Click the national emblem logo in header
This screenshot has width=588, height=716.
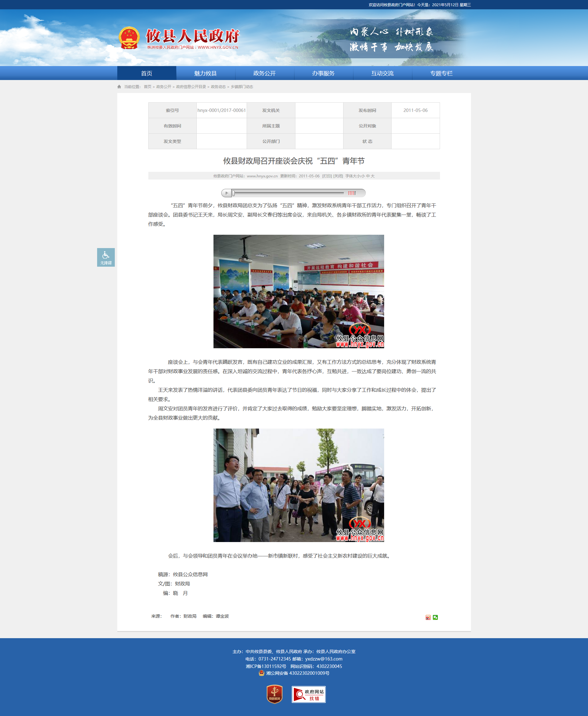click(129, 38)
